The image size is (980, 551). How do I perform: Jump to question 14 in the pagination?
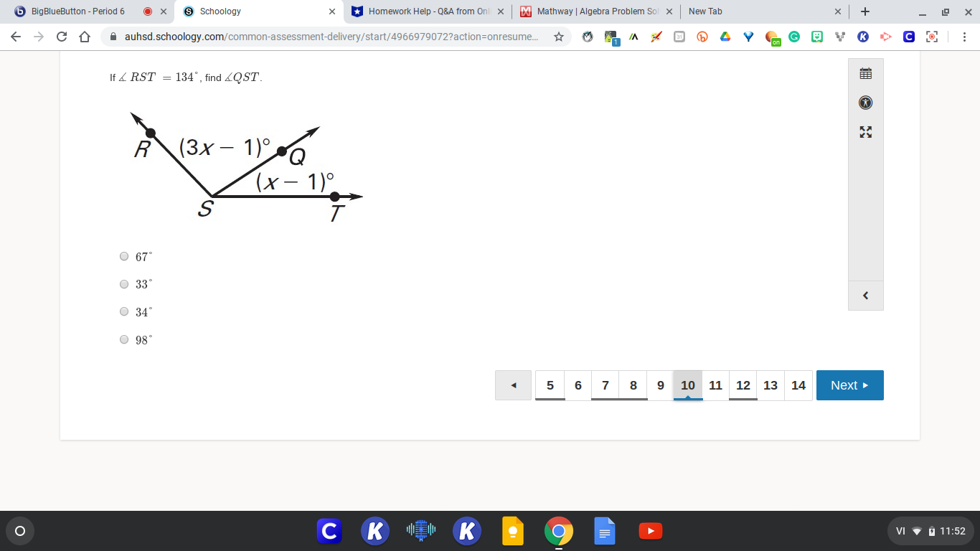tap(798, 385)
